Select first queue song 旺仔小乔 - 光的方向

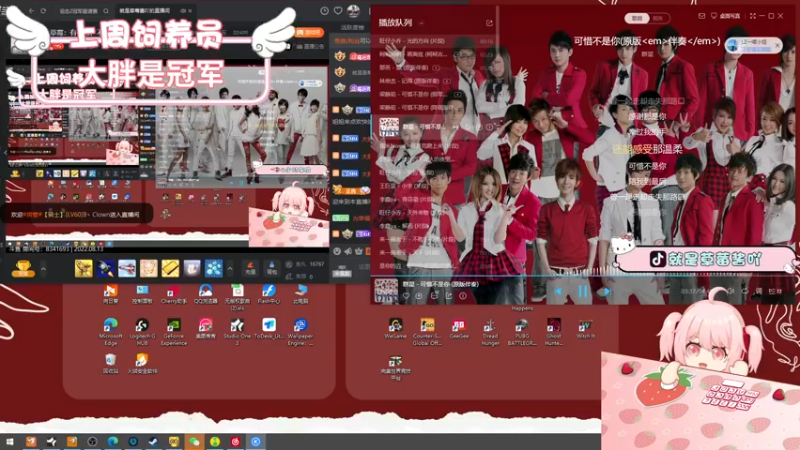click(x=435, y=41)
